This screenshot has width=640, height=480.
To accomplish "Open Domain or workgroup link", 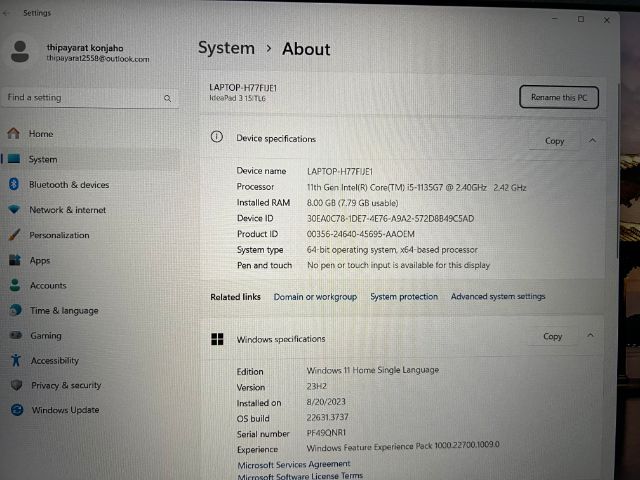I will tap(315, 297).
